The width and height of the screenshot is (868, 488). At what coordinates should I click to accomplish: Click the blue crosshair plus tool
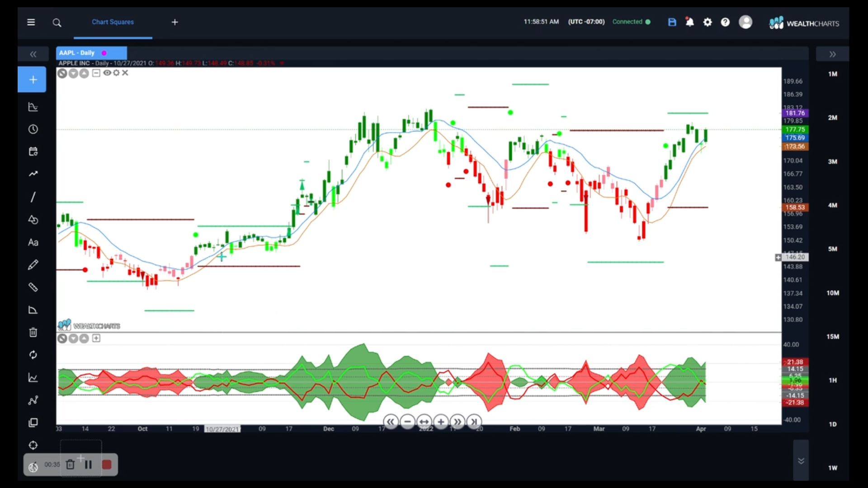point(32,80)
